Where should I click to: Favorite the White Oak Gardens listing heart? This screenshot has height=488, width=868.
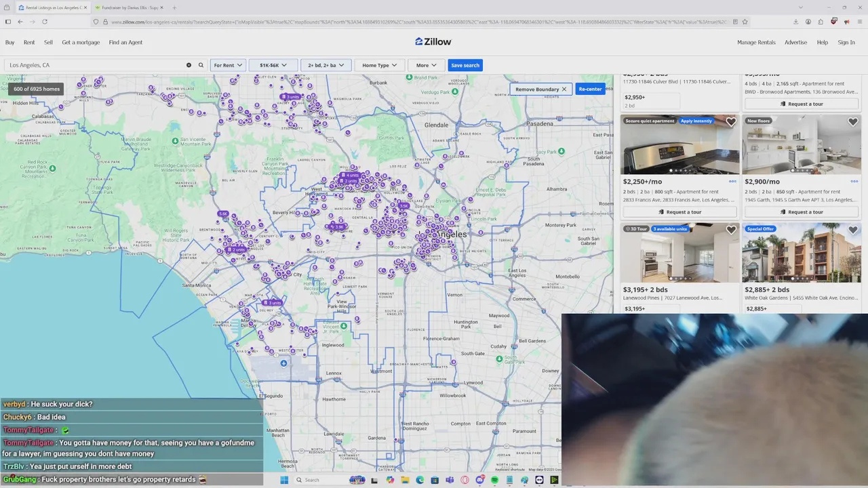click(852, 230)
